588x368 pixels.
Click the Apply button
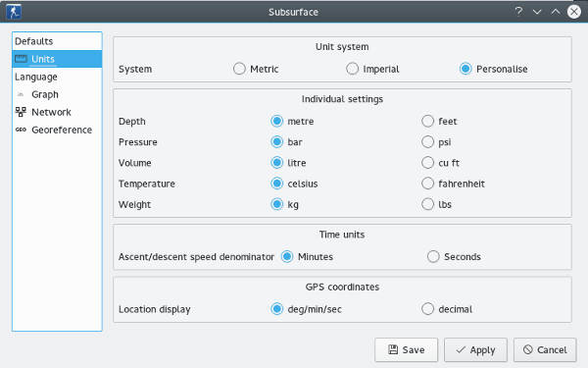tap(475, 350)
